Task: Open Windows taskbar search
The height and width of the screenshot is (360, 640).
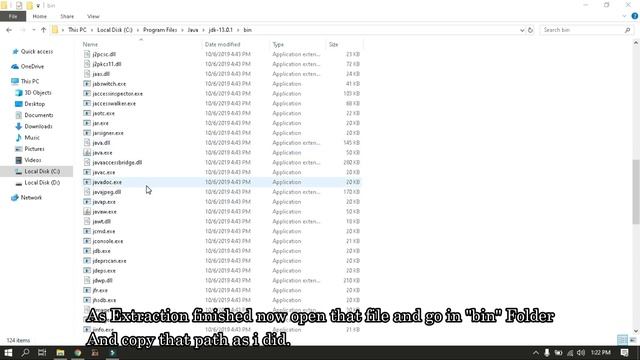Action: pyautogui.click(x=25, y=353)
